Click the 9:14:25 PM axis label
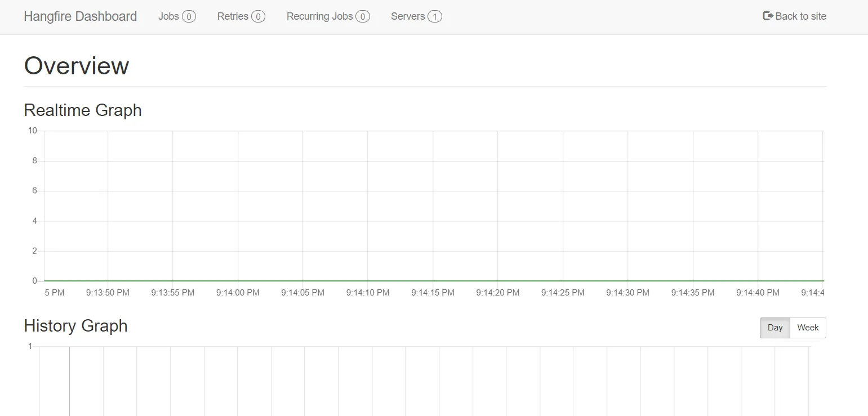This screenshot has width=868, height=416. point(563,293)
